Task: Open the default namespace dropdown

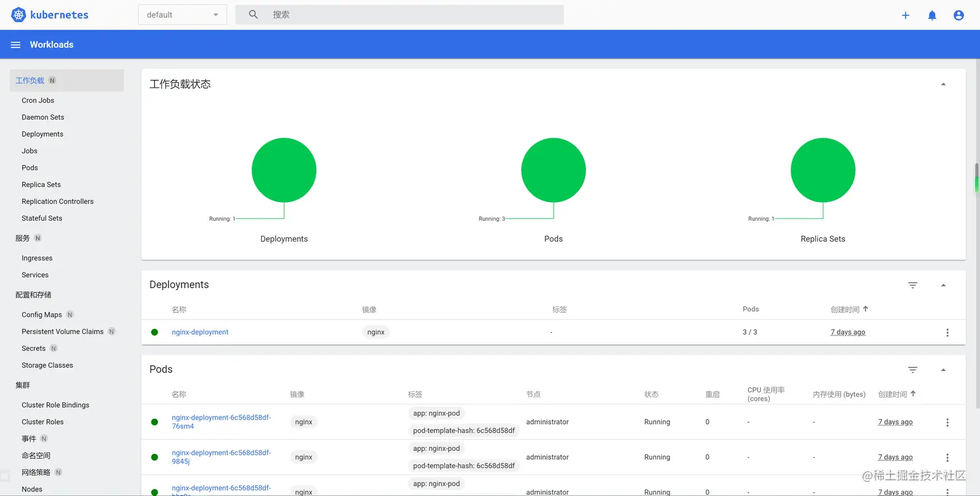Action: point(182,15)
